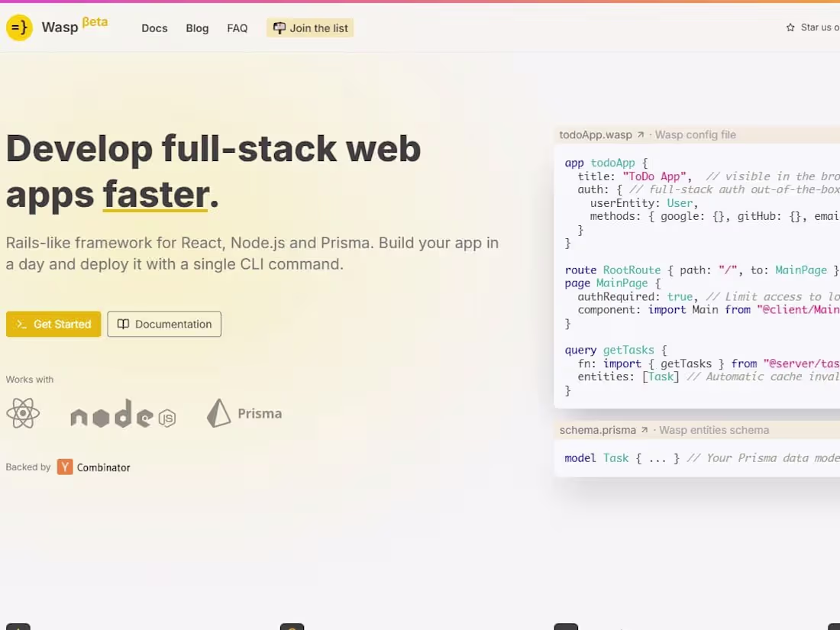Screen dimensions: 840x630
Task: Click the todoApp.wasp filename header
Action: click(x=596, y=134)
